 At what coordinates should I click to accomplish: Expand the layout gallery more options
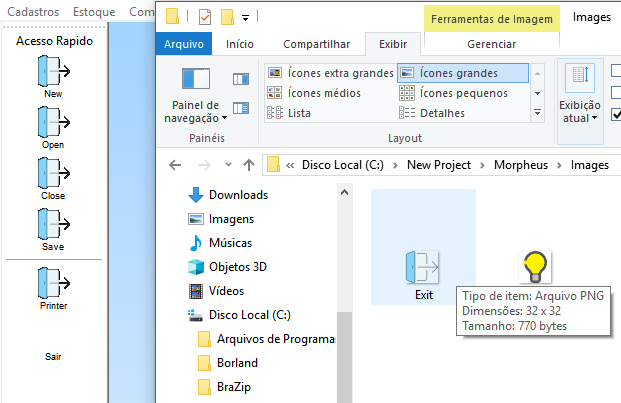point(537,112)
